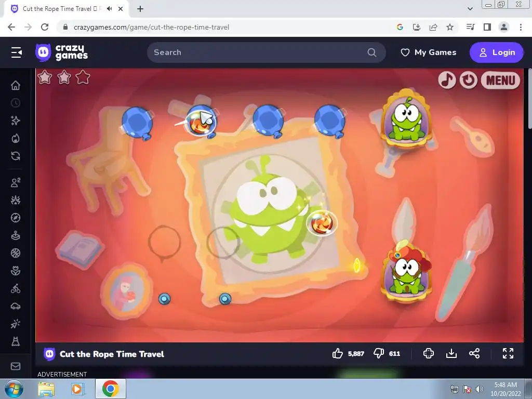Open the tab search dropdown arrow

tap(470, 9)
